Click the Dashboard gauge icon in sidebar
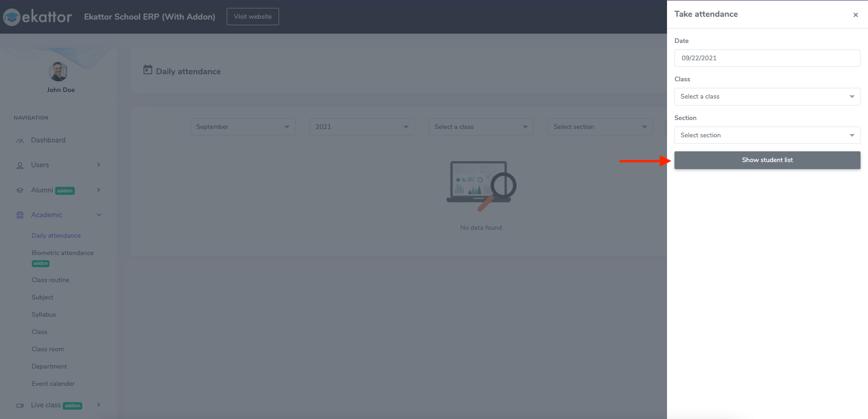The width and height of the screenshot is (868, 419). click(20, 141)
